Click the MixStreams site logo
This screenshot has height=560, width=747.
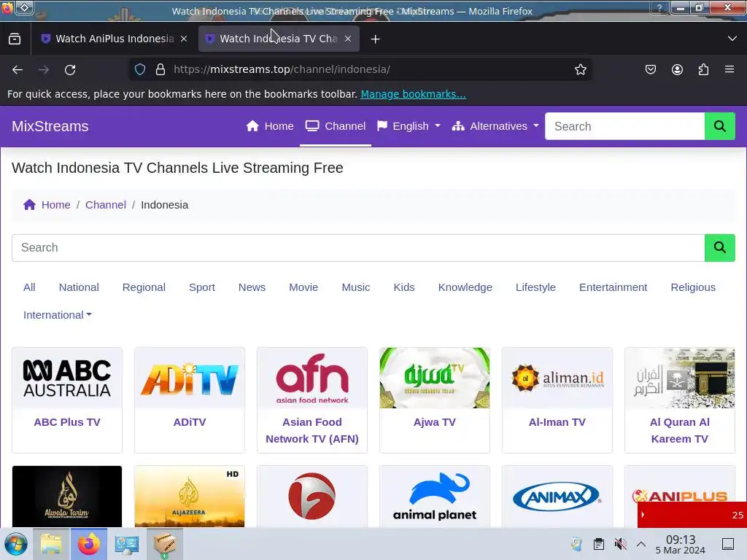(50, 126)
